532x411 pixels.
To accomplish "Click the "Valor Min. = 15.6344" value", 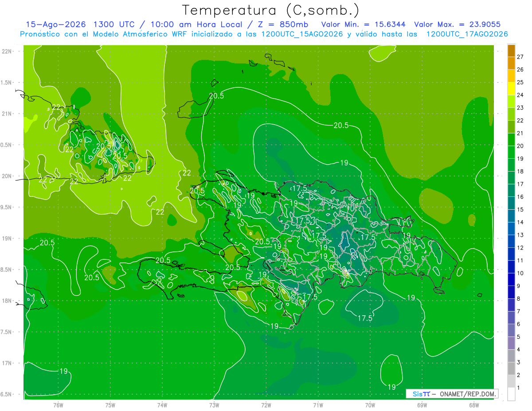I will click(x=363, y=24).
